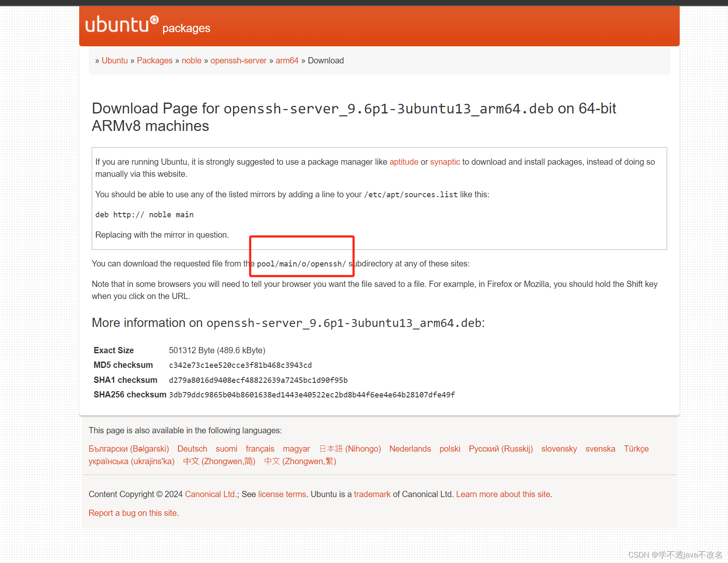Switch page language to français

coord(260,448)
